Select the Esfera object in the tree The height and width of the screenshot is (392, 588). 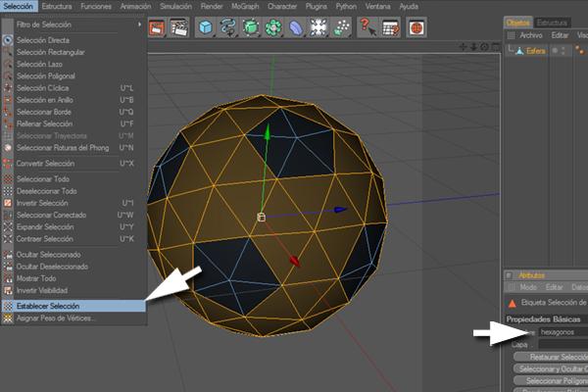tap(535, 51)
